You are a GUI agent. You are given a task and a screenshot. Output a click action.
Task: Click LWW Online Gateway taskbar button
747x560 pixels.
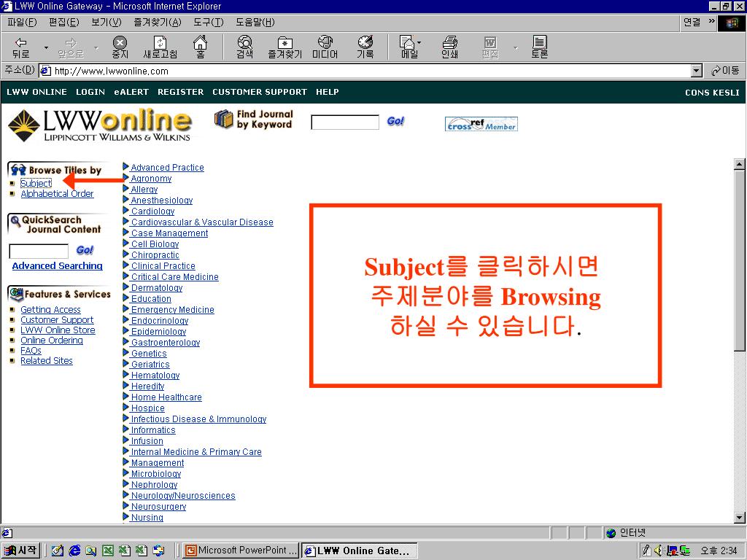coord(360,551)
